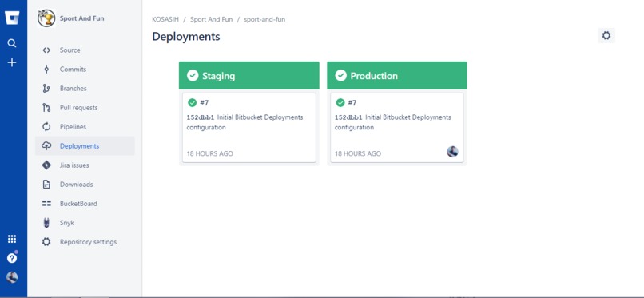The width and height of the screenshot is (644, 298).
Task: Click the KOSASIH breadcrumb link
Action: point(165,19)
